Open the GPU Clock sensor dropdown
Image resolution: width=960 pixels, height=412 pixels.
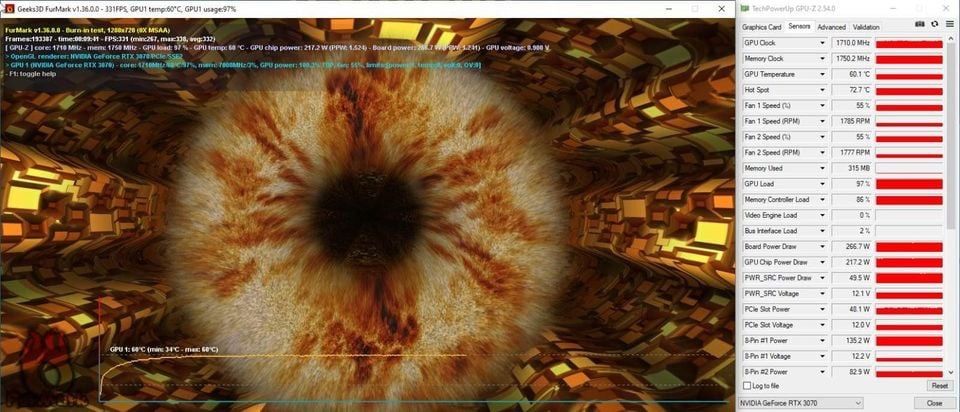(822, 43)
